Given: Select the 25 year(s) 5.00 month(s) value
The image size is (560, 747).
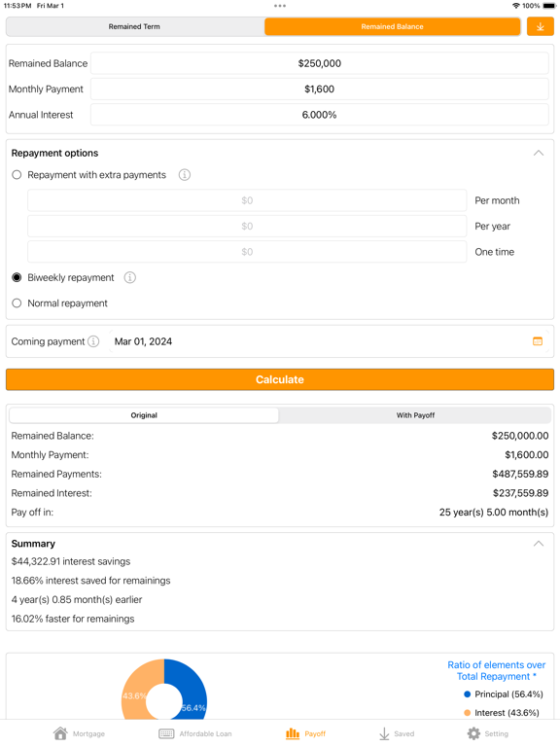Looking at the screenshot, I should tap(494, 513).
